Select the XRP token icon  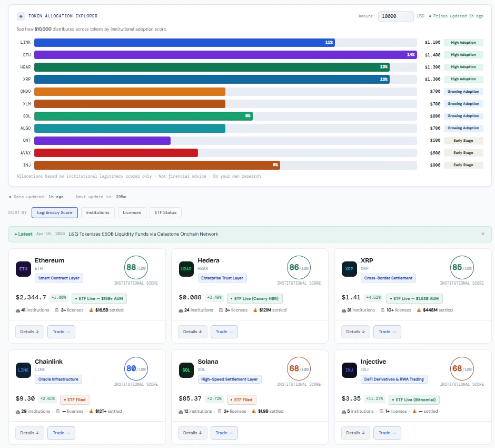coord(349,269)
